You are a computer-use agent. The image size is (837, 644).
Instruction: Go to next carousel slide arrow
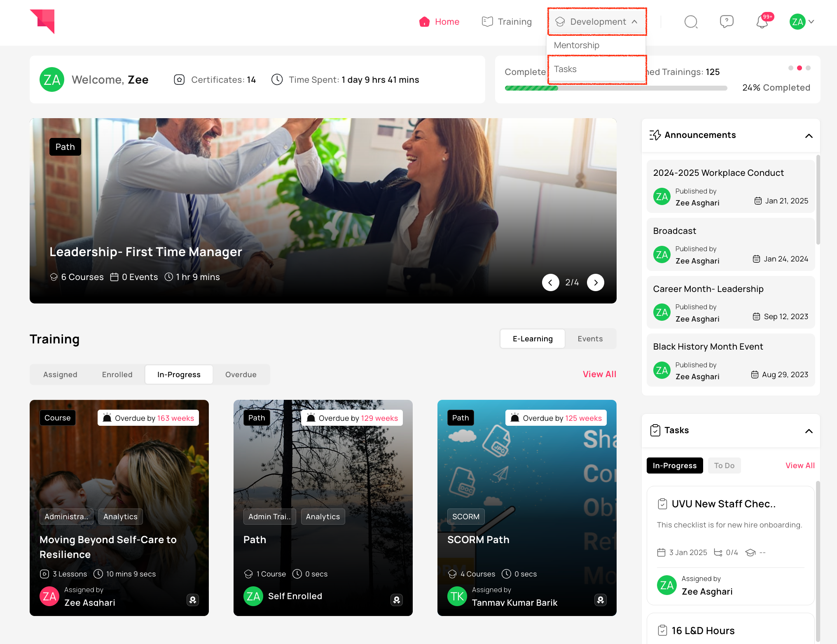tap(595, 282)
